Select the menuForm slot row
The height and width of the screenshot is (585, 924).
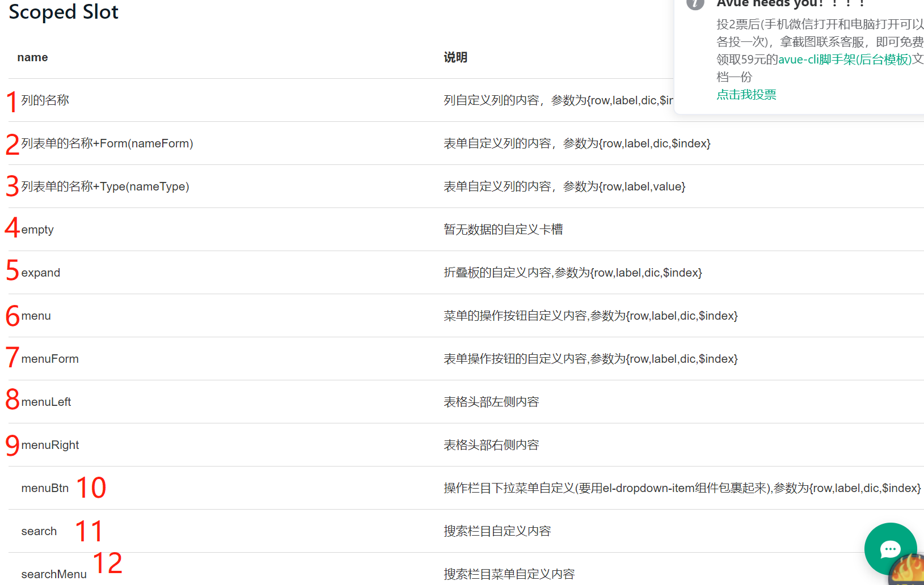(50, 359)
